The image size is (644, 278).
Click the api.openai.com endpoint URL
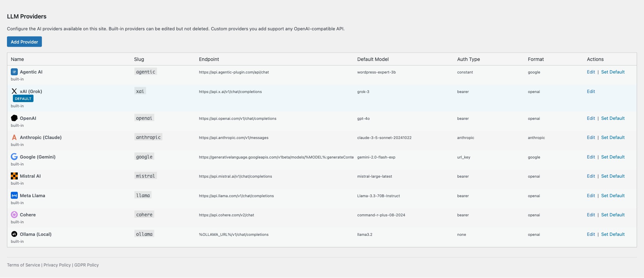238,118
